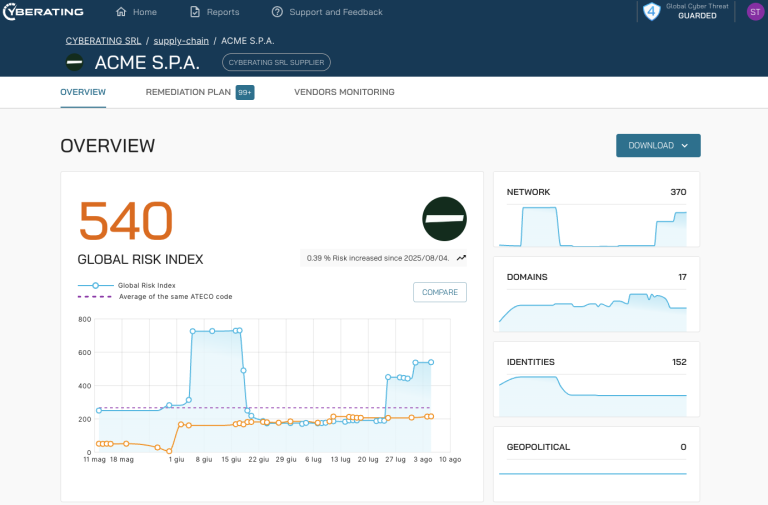
Task: Click the Reports document icon
Action: pos(195,12)
